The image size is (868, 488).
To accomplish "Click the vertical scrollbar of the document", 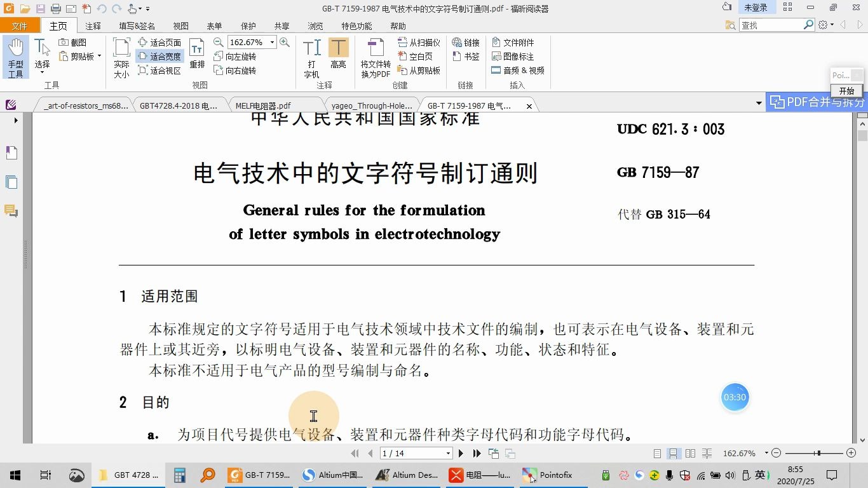I will coord(862,136).
